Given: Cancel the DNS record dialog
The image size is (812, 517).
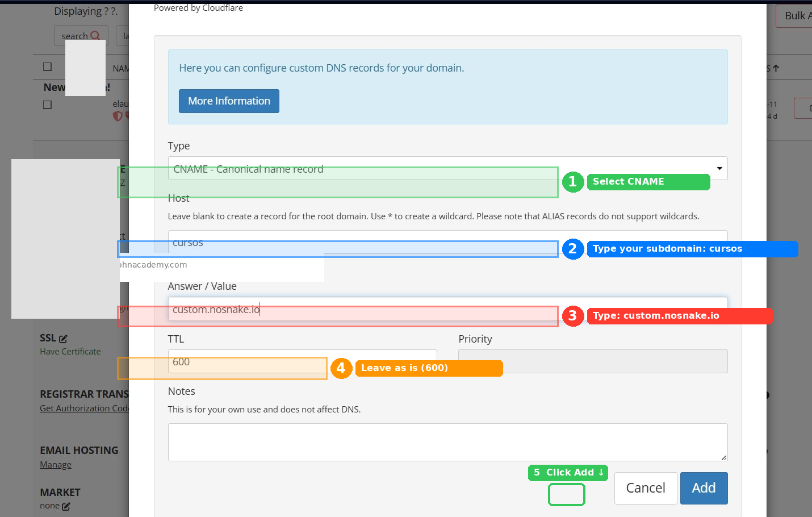Looking at the screenshot, I should point(646,488).
